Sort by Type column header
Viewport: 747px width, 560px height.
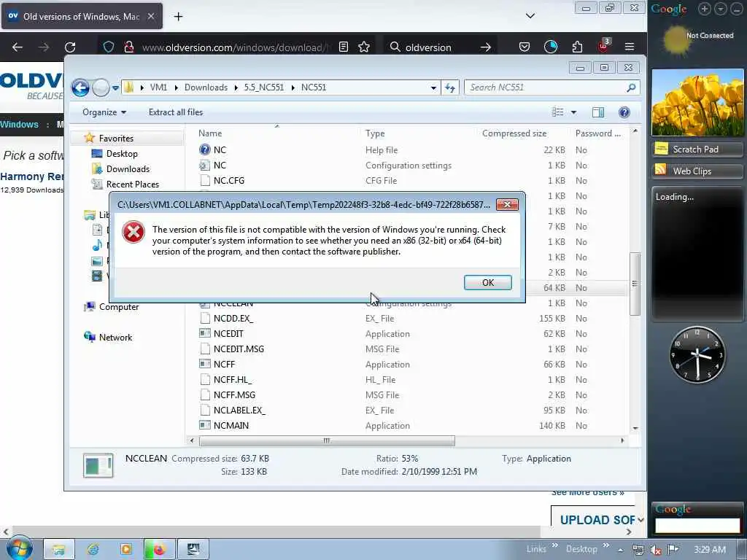click(x=375, y=133)
